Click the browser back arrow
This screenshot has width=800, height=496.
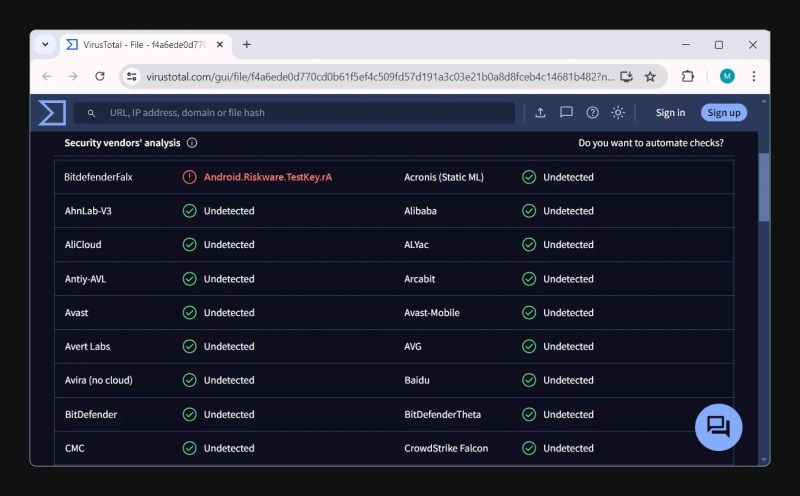(47, 77)
